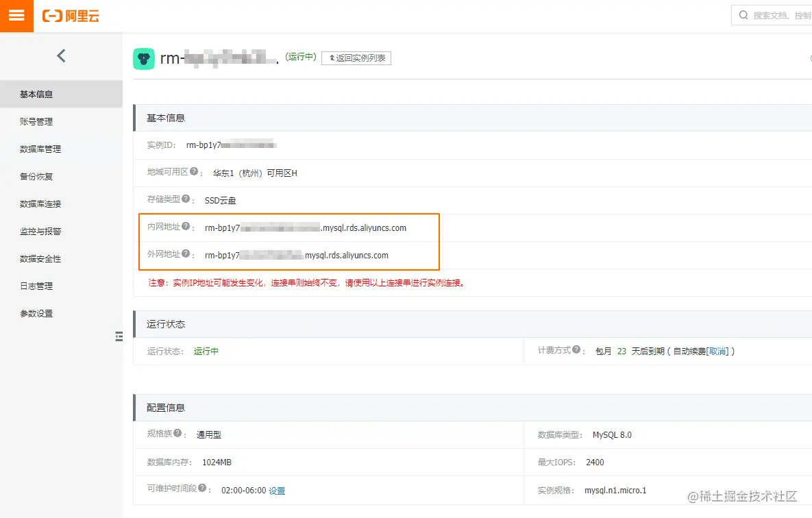Click 设置 link for maintenance window

[x=277, y=491]
